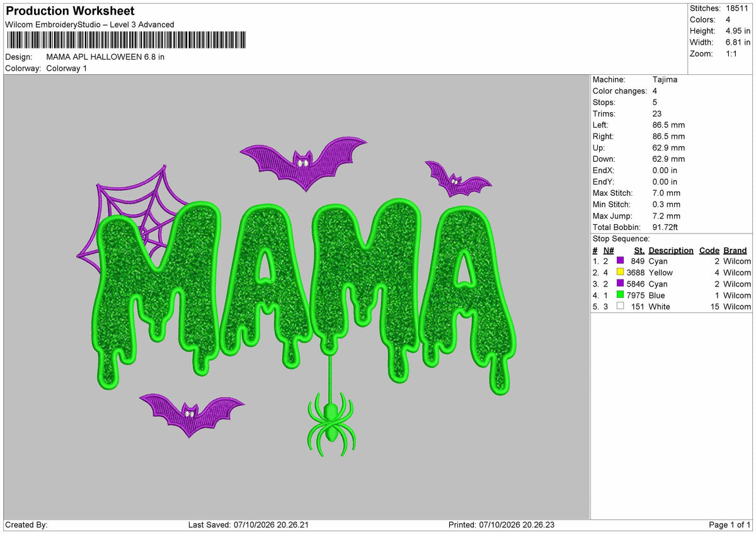
Task: Click the Max Jump value '7.2 mm'
Action: pos(667,216)
